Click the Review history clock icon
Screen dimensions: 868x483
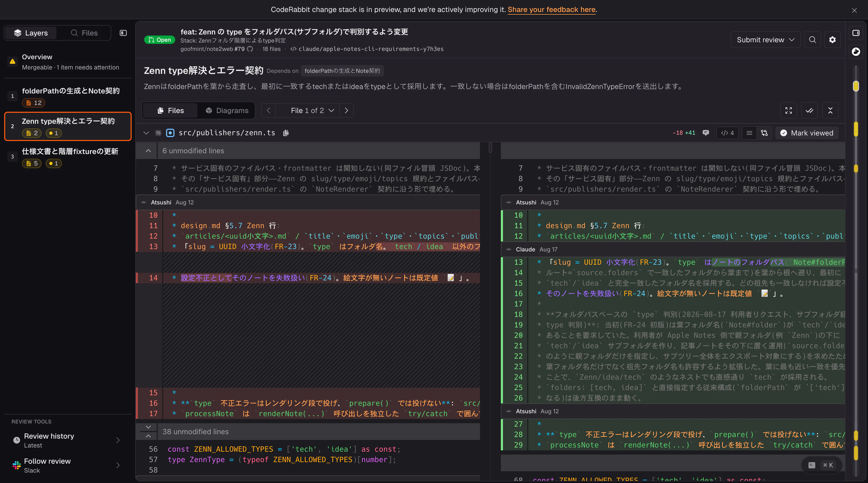pyautogui.click(x=16, y=440)
